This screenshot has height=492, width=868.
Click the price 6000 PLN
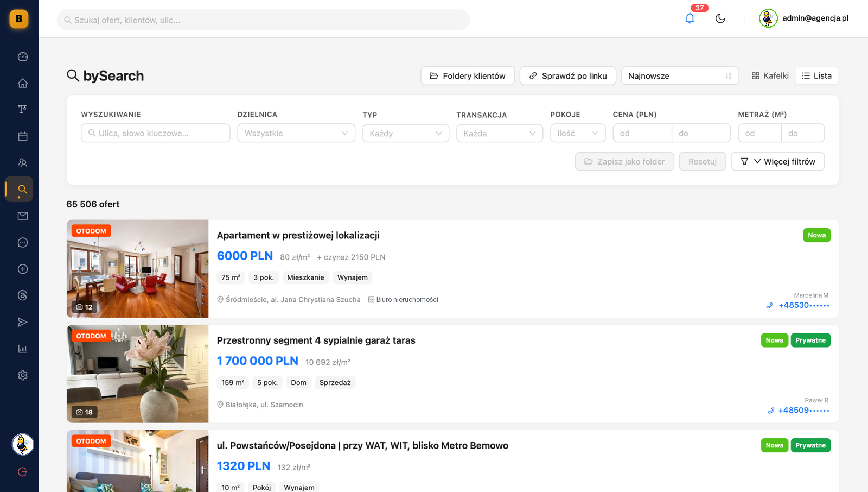245,256
